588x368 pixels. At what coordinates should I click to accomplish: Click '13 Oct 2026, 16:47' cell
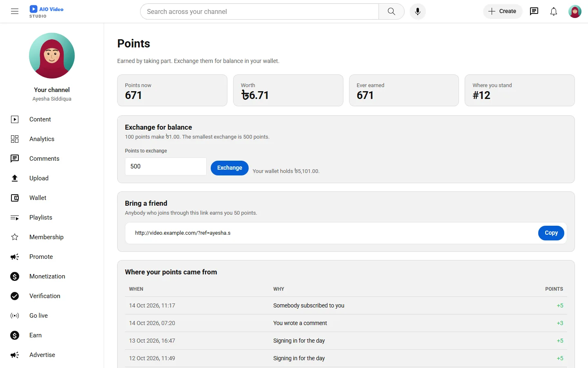(152, 341)
